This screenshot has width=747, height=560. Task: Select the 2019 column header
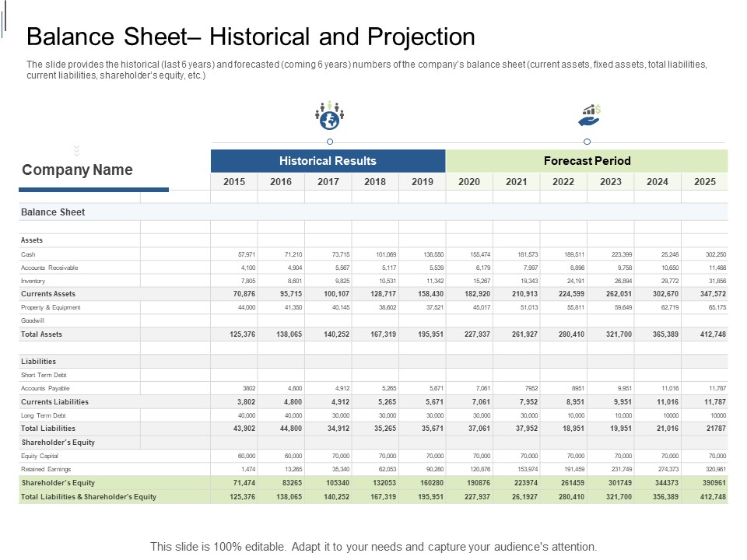[x=423, y=181]
